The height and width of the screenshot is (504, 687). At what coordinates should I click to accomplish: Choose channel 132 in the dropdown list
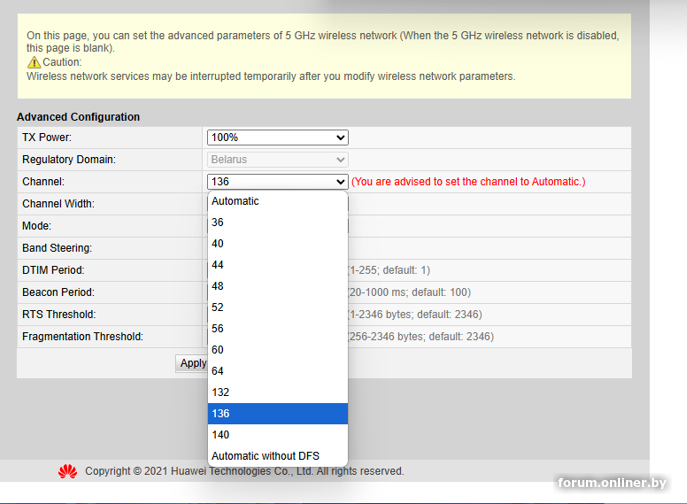(x=277, y=392)
